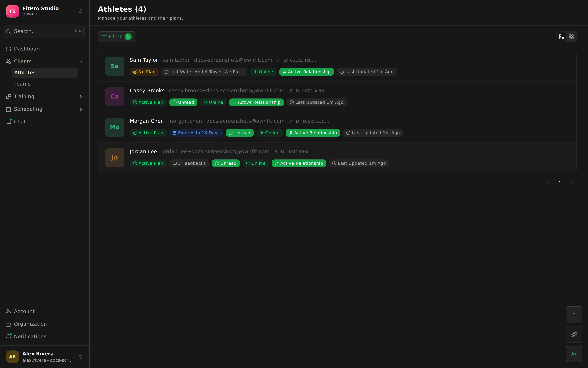Click Casey Brooks' Online status badge

click(x=213, y=102)
